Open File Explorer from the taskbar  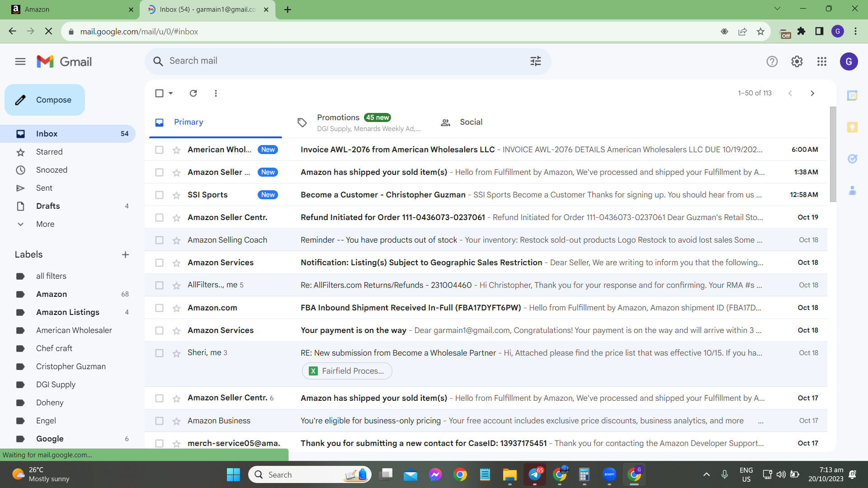(x=509, y=474)
